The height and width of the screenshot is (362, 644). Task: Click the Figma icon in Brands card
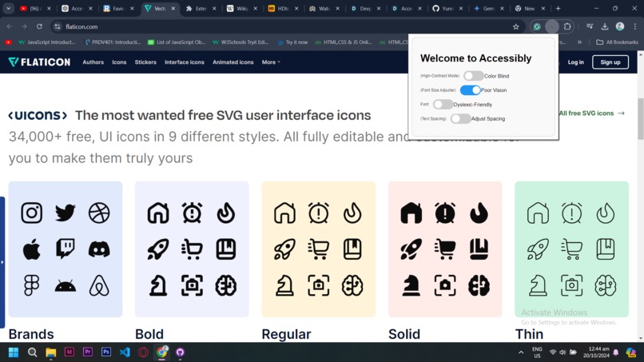pos(32,285)
